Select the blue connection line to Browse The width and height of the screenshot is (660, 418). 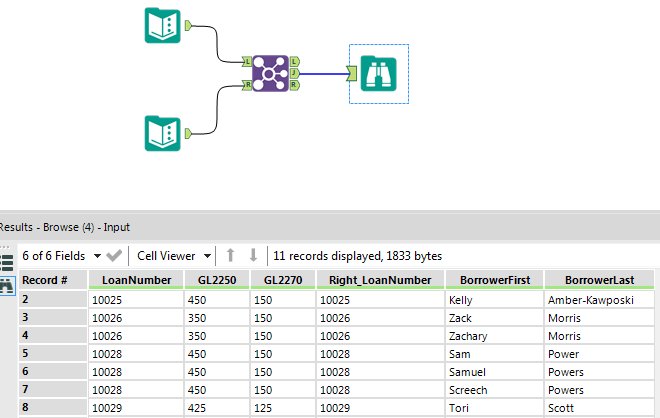pos(323,74)
